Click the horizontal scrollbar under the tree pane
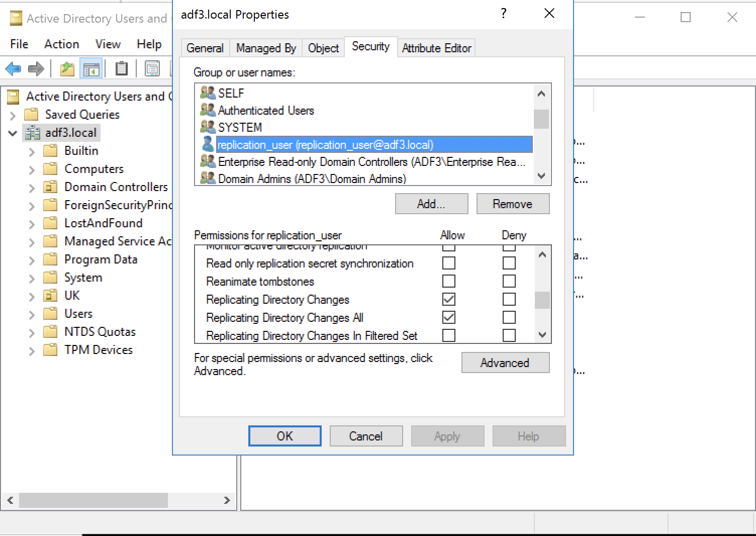The height and width of the screenshot is (536, 756). tap(93, 500)
